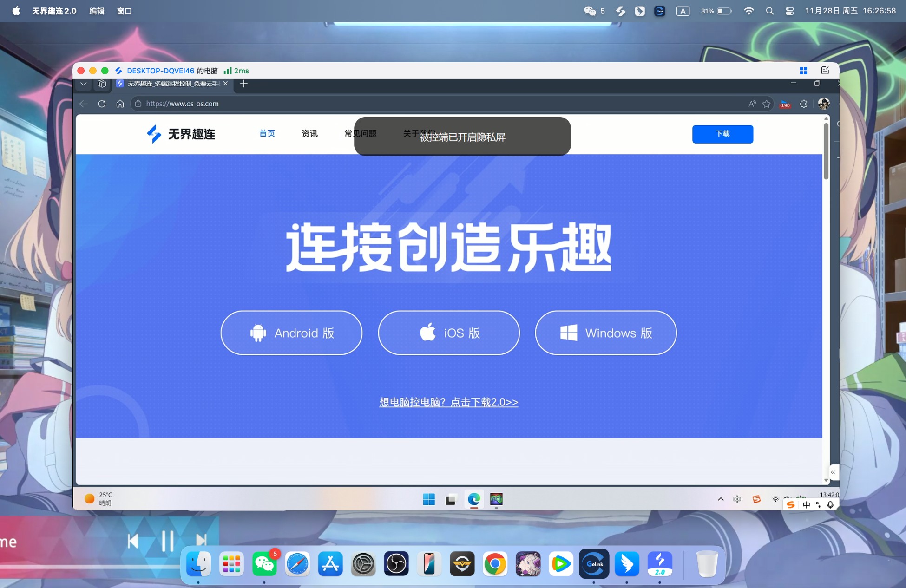Click the colorful app icon beside Edge on taskbar
This screenshot has width=906, height=588.
tap(496, 499)
